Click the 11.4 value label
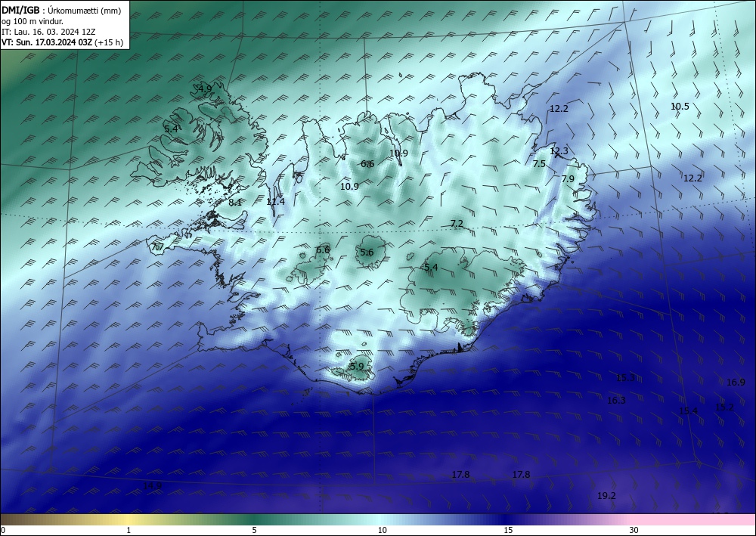The image size is (756, 536). tap(275, 202)
